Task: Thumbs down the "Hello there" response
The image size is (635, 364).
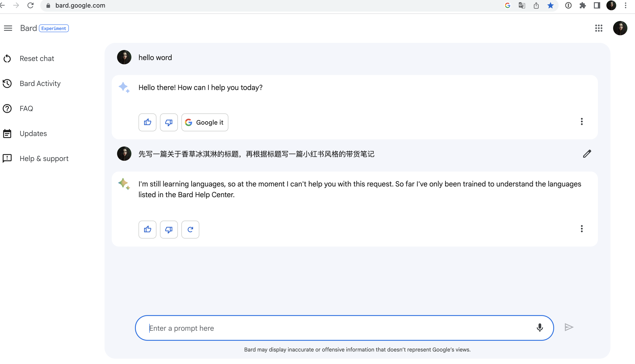Action: [169, 122]
